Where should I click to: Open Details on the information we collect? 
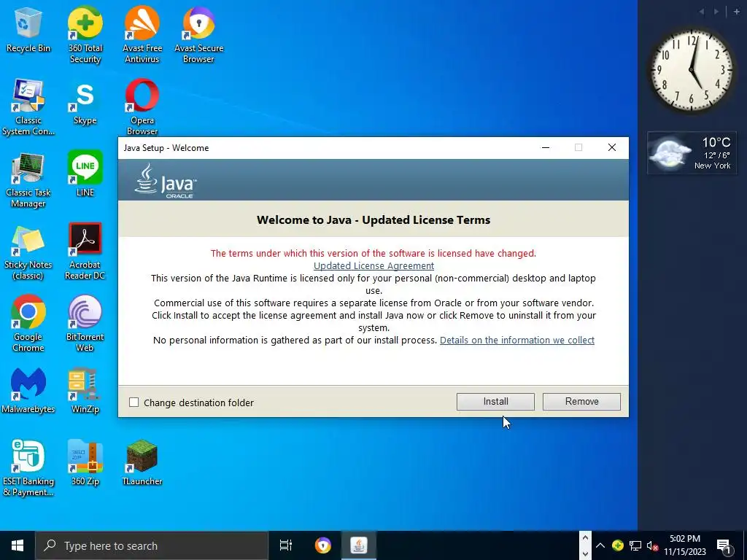517,340
